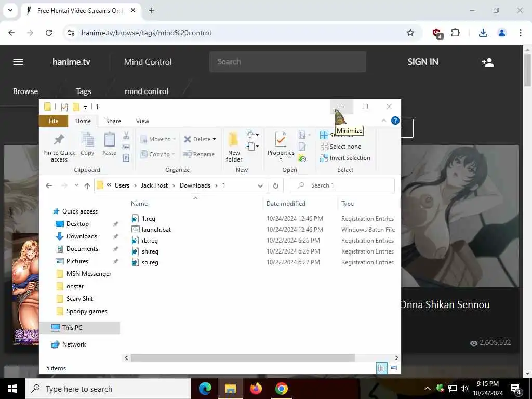Click the Copy button in Clipboard group

pyautogui.click(x=87, y=144)
